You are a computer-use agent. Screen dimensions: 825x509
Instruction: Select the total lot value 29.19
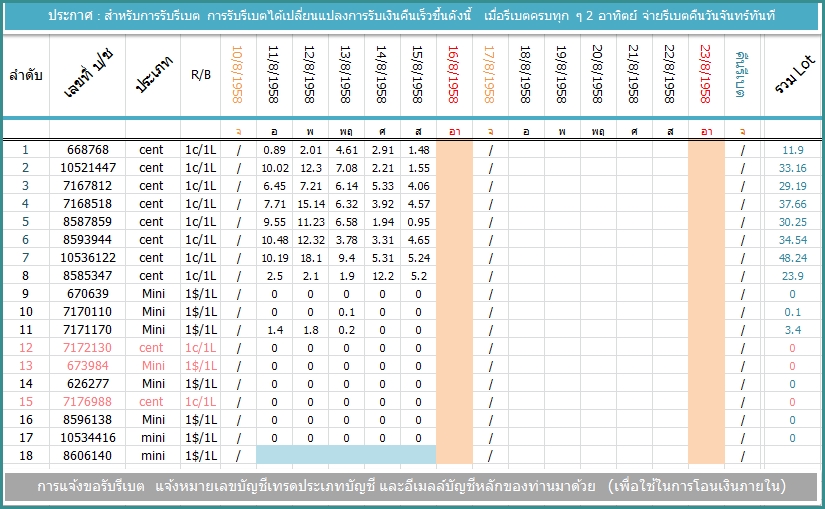click(792, 186)
